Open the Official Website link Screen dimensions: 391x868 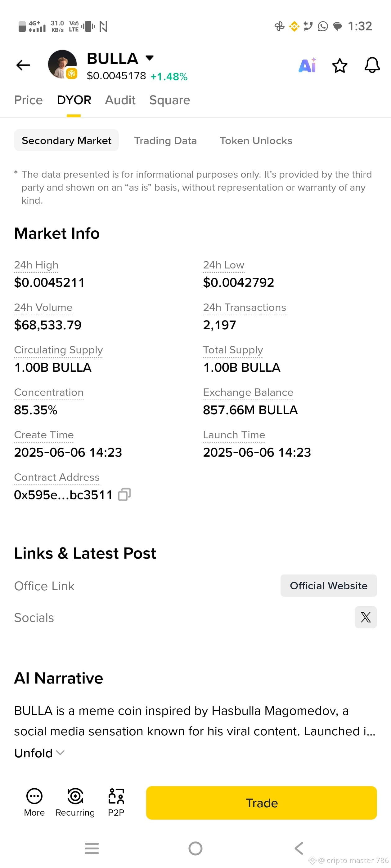[x=329, y=585]
